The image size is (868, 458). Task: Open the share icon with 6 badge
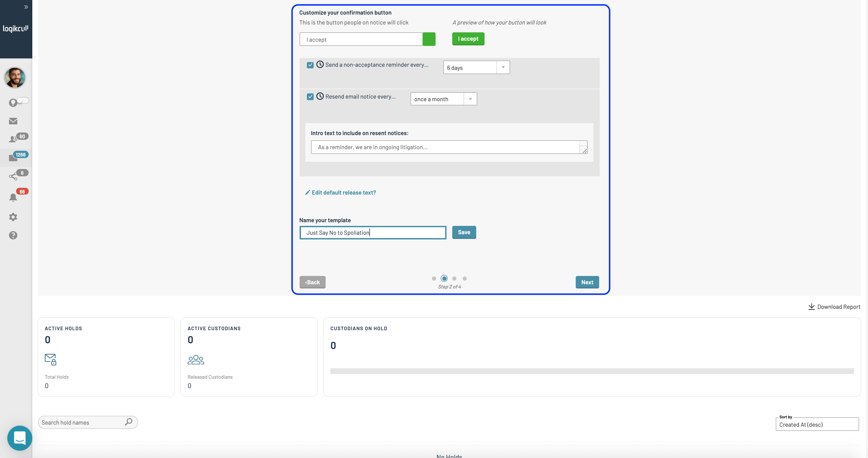click(x=14, y=176)
